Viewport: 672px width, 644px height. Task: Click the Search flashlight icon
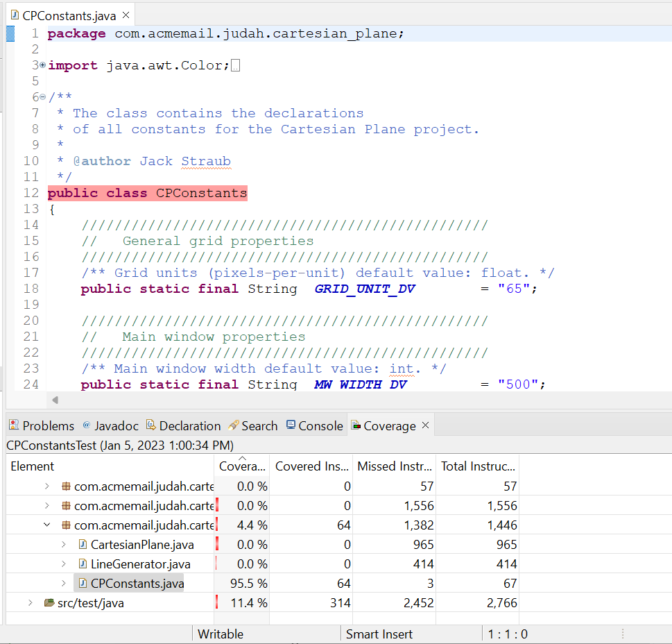pos(234,425)
